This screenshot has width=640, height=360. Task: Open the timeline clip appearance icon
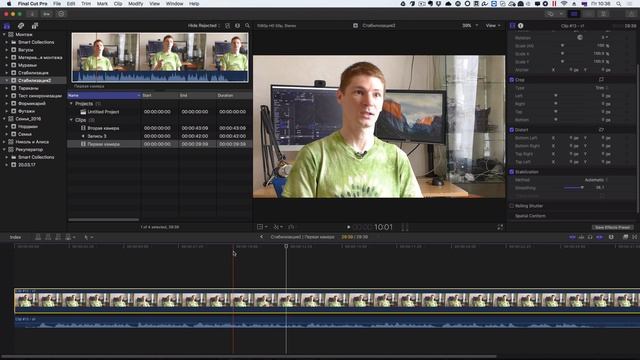pos(611,237)
